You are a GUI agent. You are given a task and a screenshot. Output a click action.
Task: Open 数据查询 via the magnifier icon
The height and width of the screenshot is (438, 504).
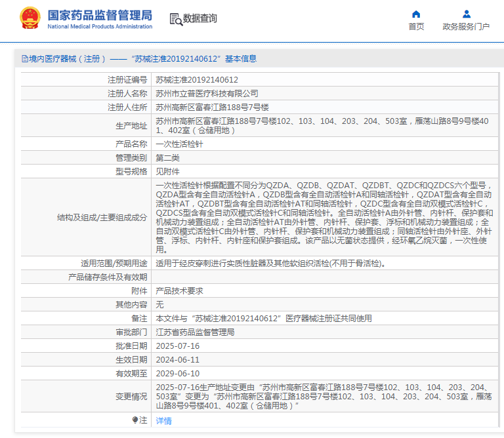pos(176,19)
